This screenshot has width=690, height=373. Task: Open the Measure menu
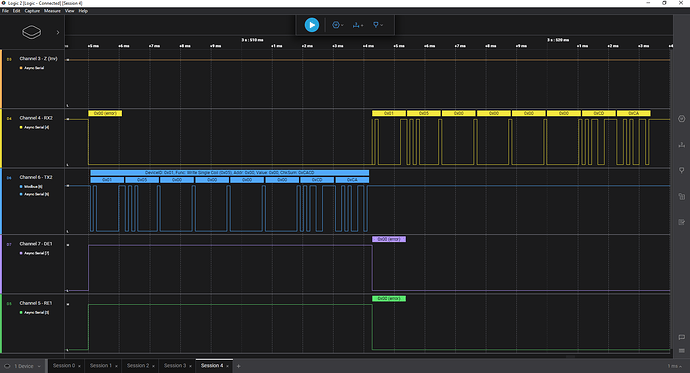tap(52, 11)
